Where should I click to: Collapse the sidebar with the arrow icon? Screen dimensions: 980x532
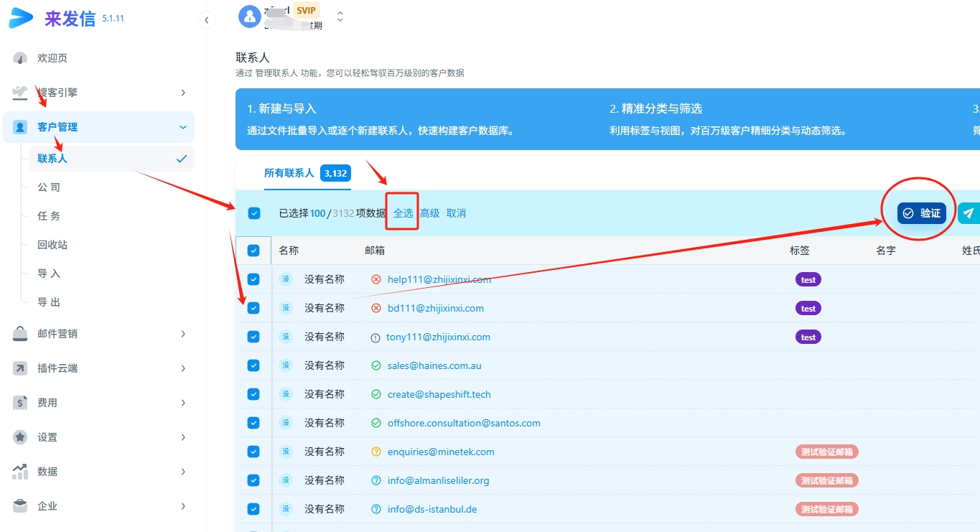pos(206,20)
